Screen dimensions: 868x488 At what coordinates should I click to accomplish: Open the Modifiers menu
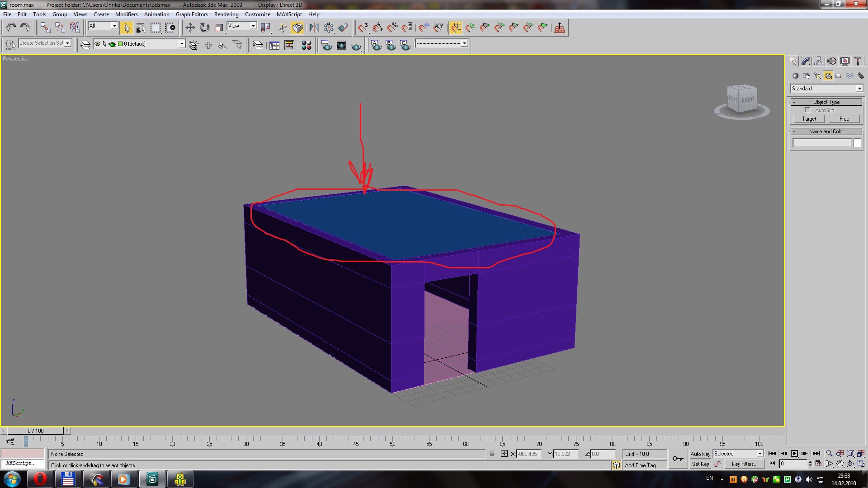click(126, 14)
